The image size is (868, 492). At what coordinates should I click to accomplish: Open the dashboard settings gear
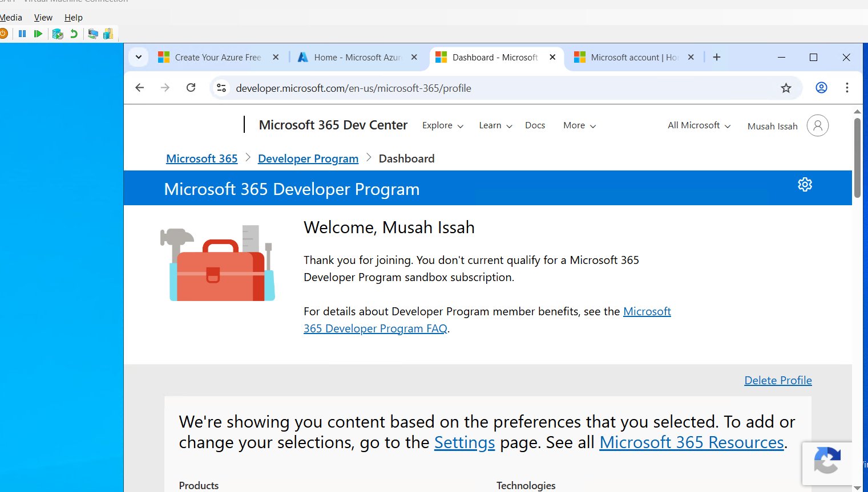click(x=805, y=185)
